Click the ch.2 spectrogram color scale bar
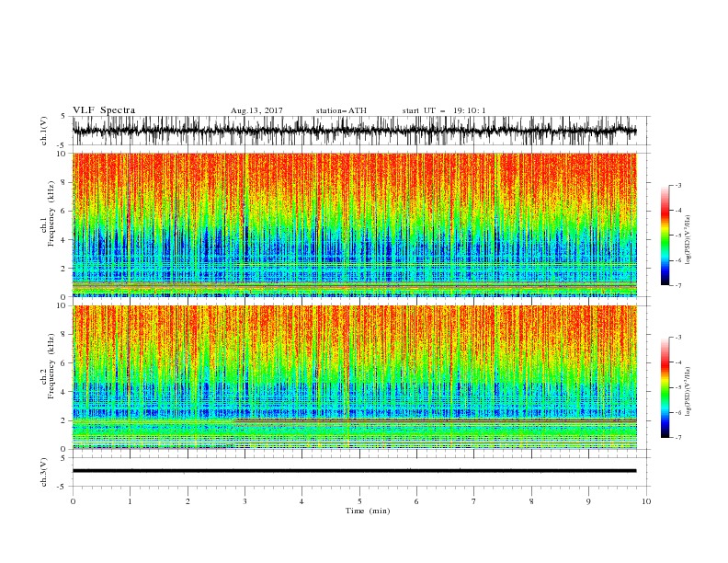 (665, 387)
